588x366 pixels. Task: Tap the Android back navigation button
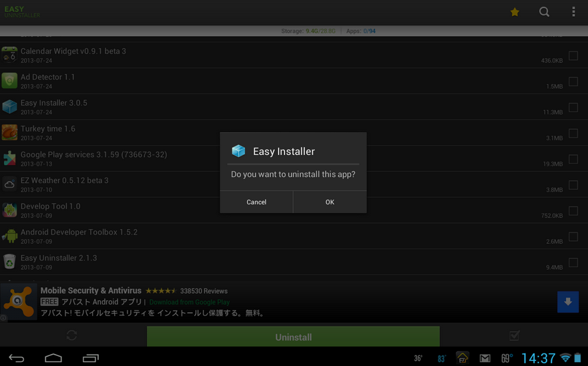coord(16,358)
